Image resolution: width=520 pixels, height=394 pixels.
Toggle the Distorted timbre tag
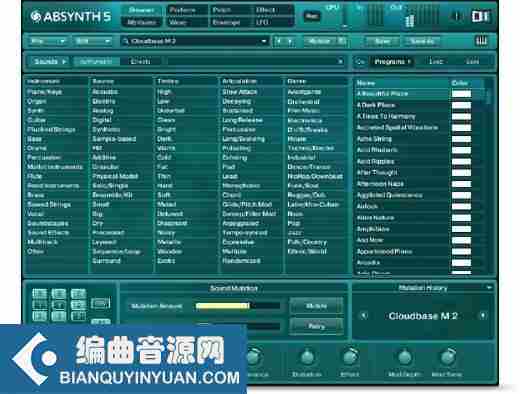point(170,111)
